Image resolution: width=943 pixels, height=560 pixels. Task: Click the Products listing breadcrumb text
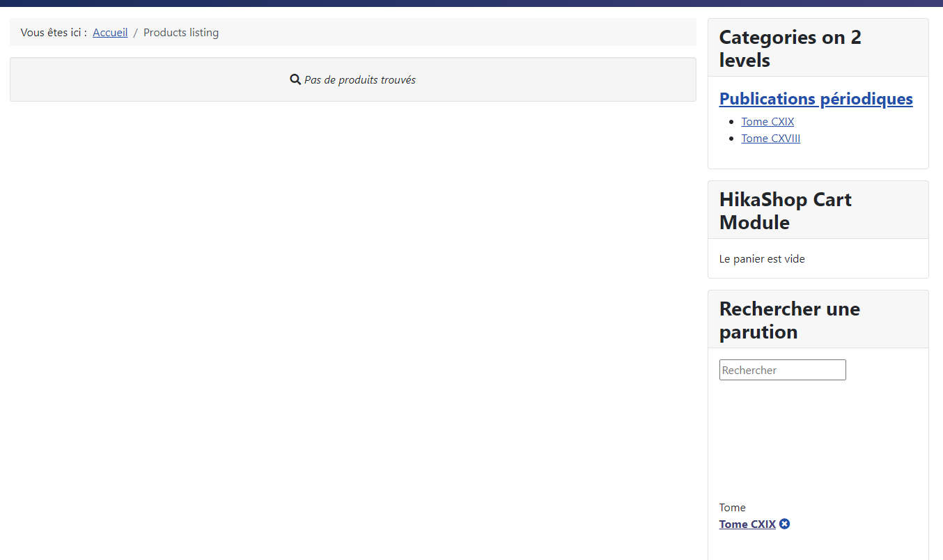pyautogui.click(x=181, y=32)
